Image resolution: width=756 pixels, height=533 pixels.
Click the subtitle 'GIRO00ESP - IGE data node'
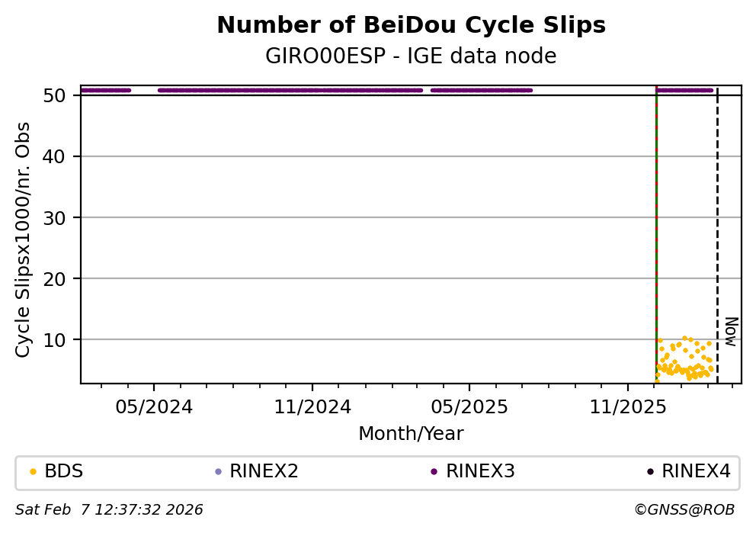point(411,56)
